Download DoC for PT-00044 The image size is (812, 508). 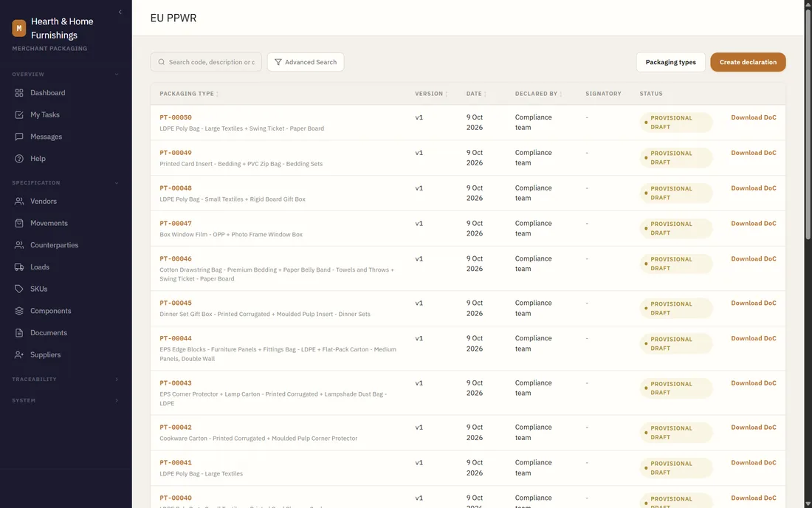pyautogui.click(x=754, y=338)
